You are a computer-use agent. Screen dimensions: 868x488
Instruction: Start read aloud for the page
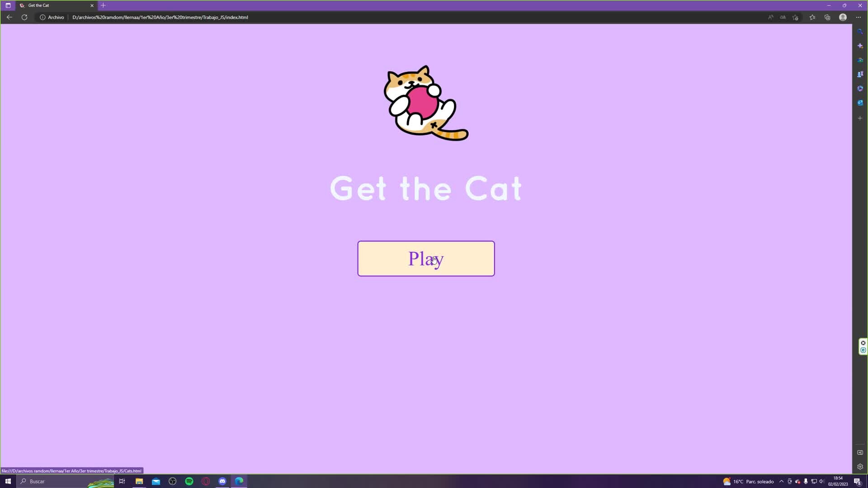coord(771,17)
